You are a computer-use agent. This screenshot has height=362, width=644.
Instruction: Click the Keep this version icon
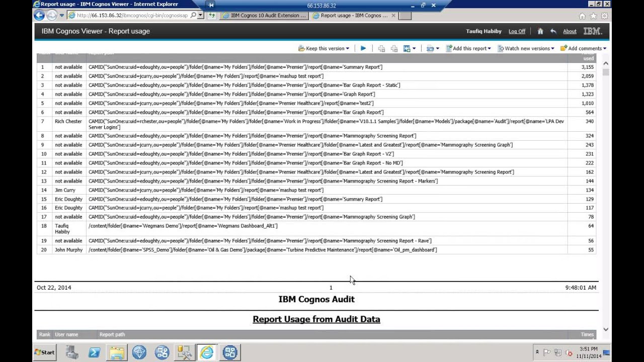click(x=301, y=48)
